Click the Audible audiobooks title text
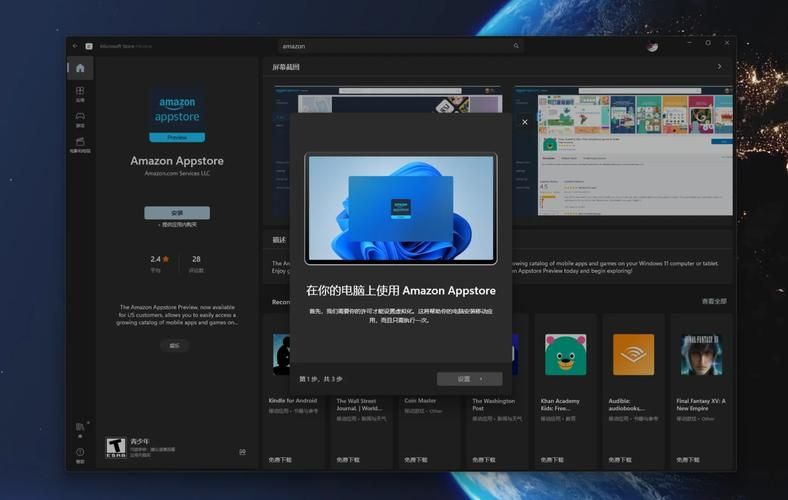This screenshot has width=788, height=500. tap(627, 405)
